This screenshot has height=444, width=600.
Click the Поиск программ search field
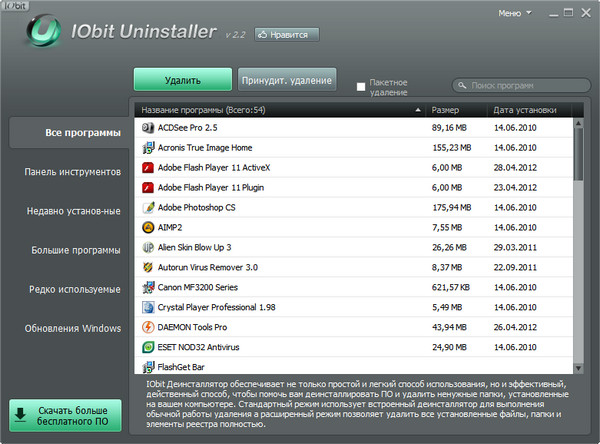click(520, 86)
